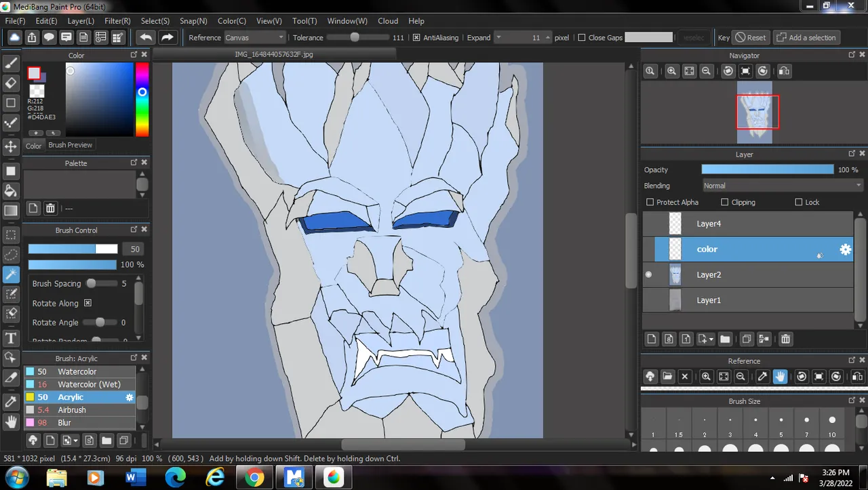Viewport: 868px width, 490px height.
Task: Open Window menu
Action: click(347, 21)
